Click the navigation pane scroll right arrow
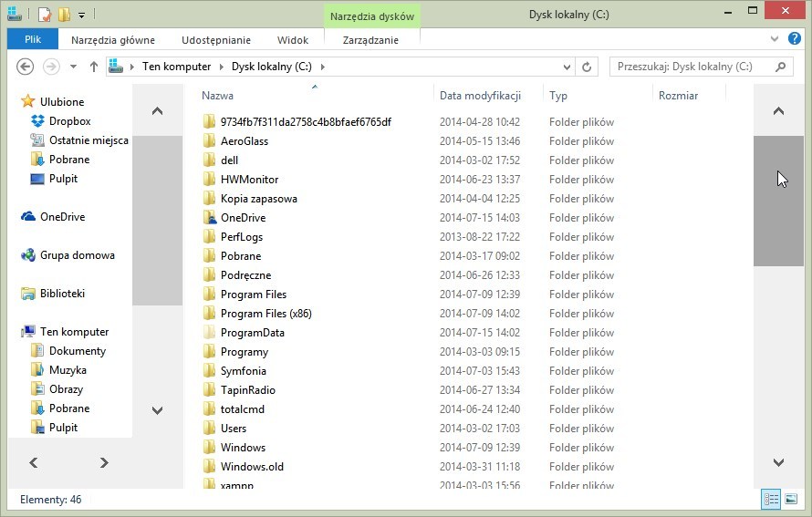This screenshot has width=812, height=517. [x=104, y=462]
